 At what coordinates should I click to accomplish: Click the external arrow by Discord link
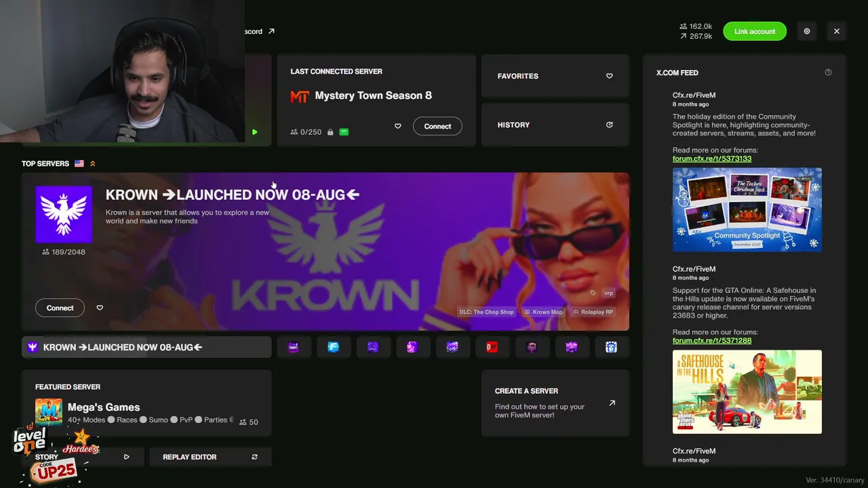pyautogui.click(x=271, y=31)
